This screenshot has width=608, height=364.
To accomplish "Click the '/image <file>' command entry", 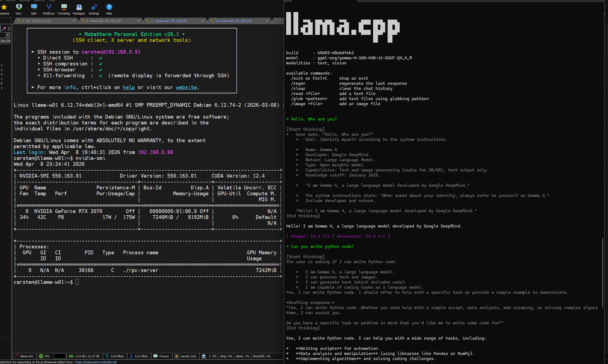I will tap(307, 104).
